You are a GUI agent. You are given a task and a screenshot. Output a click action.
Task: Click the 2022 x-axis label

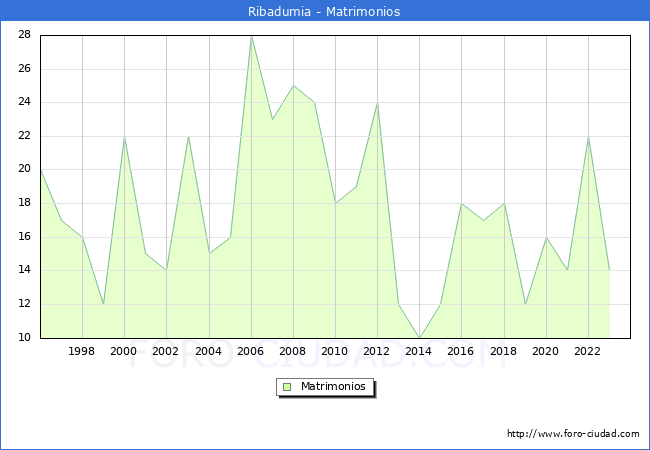pos(588,352)
